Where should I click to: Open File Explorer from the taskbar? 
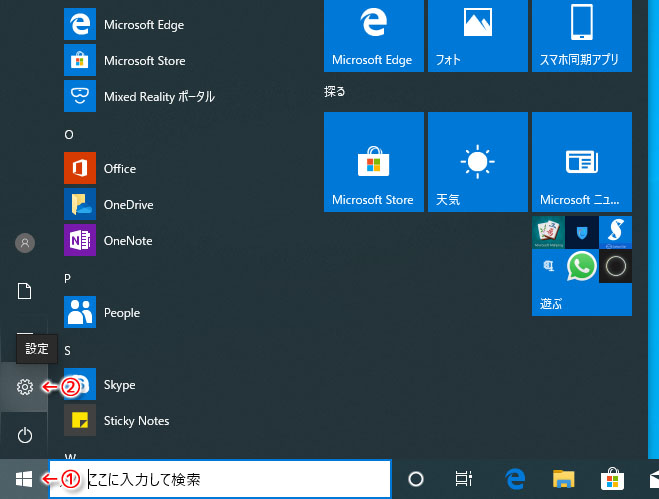coord(564,479)
